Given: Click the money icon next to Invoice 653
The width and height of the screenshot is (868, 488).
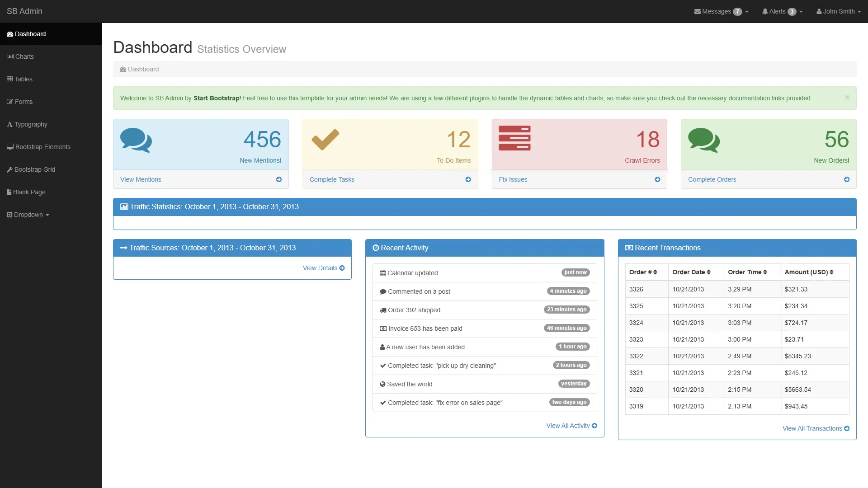Looking at the screenshot, I should point(383,328).
